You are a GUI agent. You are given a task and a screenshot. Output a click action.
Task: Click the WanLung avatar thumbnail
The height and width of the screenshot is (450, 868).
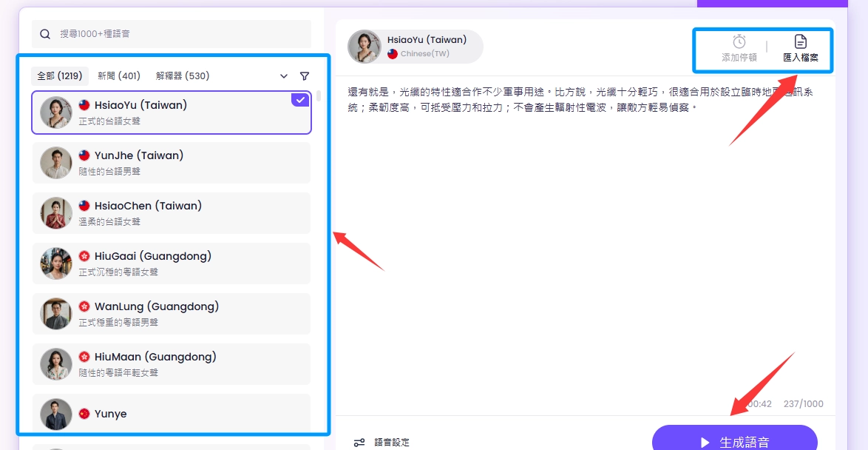coord(56,314)
